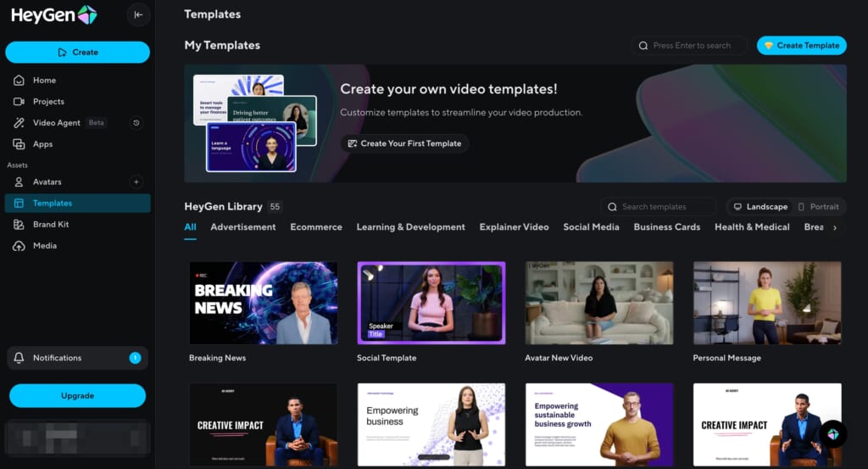This screenshot has width=868, height=469.
Task: Click the HeyGen Library count 55 badge
Action: pos(275,207)
